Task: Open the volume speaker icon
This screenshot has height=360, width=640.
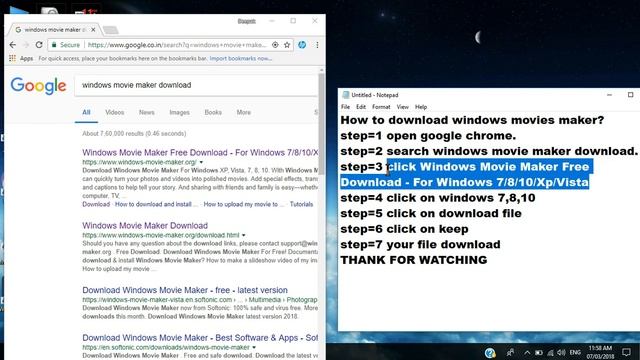Action: click(562, 352)
